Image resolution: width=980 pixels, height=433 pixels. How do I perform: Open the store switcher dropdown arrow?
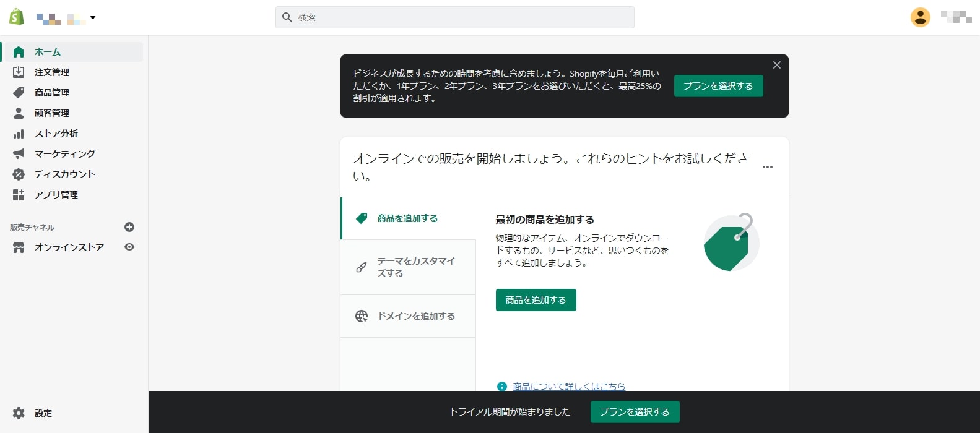pyautogui.click(x=93, y=18)
